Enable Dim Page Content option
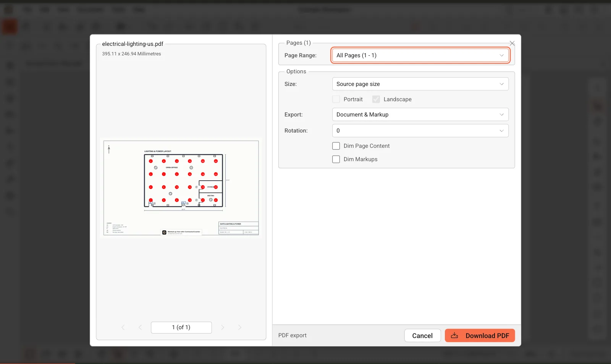The image size is (611, 364). click(336, 146)
